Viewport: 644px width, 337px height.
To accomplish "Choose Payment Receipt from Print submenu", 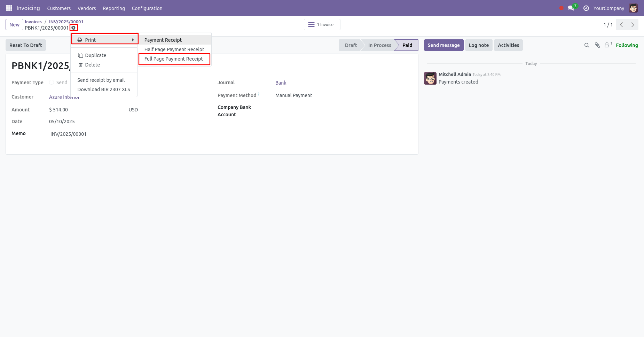I will 175,40.
